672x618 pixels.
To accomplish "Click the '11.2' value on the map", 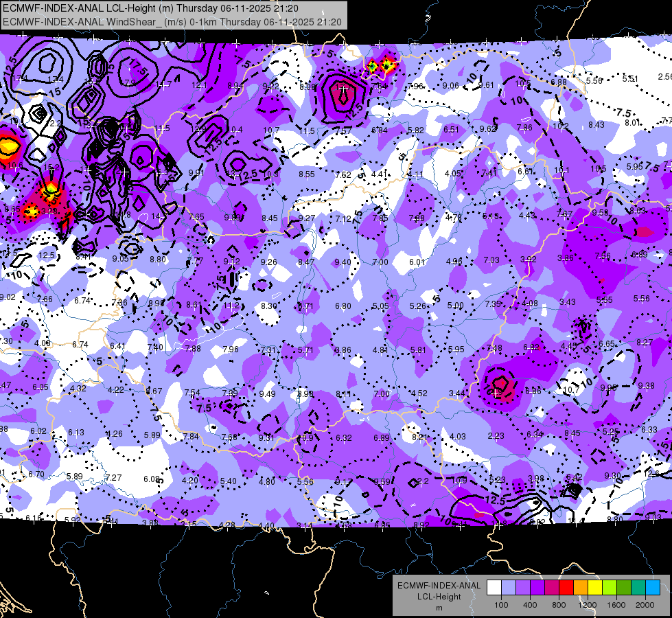I will [x=231, y=306].
